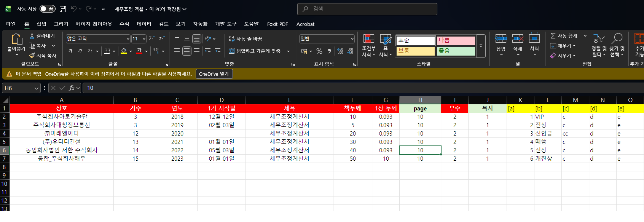Click the align right icon
Screen dimensions: 644x222
(197, 51)
